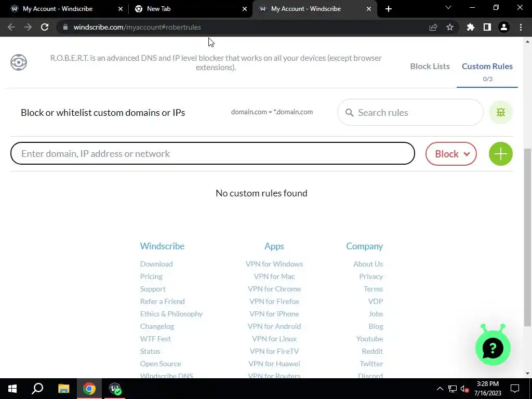Open a new browser tab with plus

(389, 9)
